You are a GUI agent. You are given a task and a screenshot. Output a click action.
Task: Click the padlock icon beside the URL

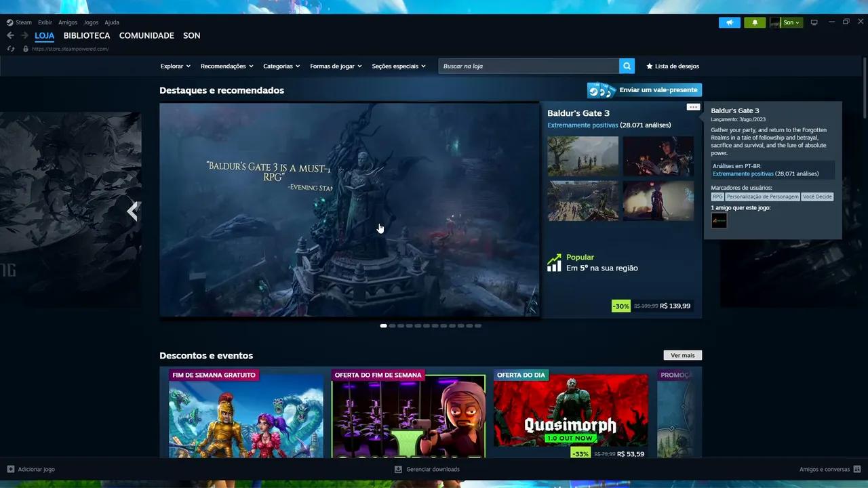pos(26,49)
